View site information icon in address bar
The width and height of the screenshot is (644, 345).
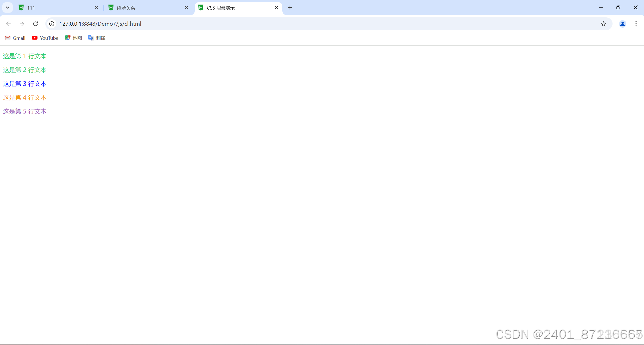click(52, 24)
